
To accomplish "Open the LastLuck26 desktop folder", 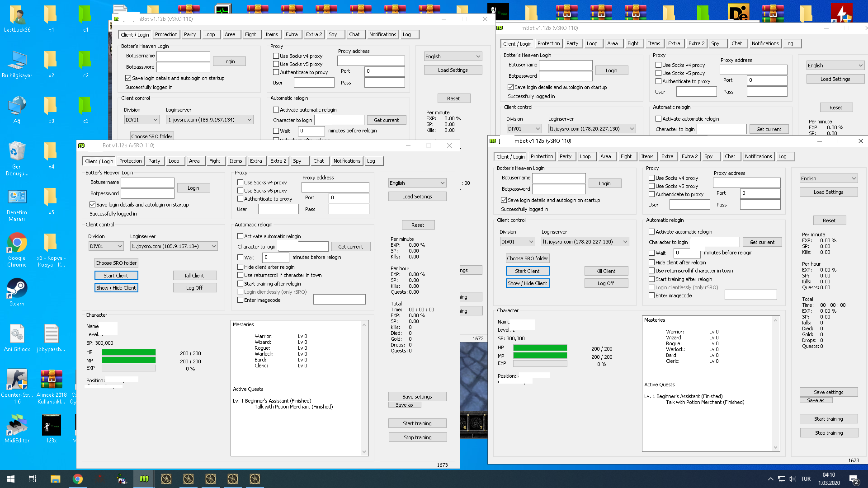I will [17, 18].
